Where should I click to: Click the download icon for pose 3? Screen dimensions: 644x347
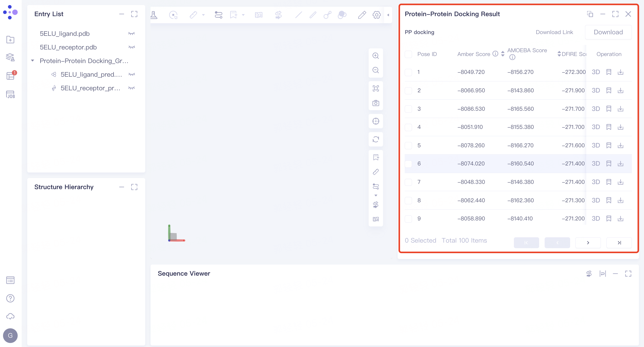coord(621,109)
